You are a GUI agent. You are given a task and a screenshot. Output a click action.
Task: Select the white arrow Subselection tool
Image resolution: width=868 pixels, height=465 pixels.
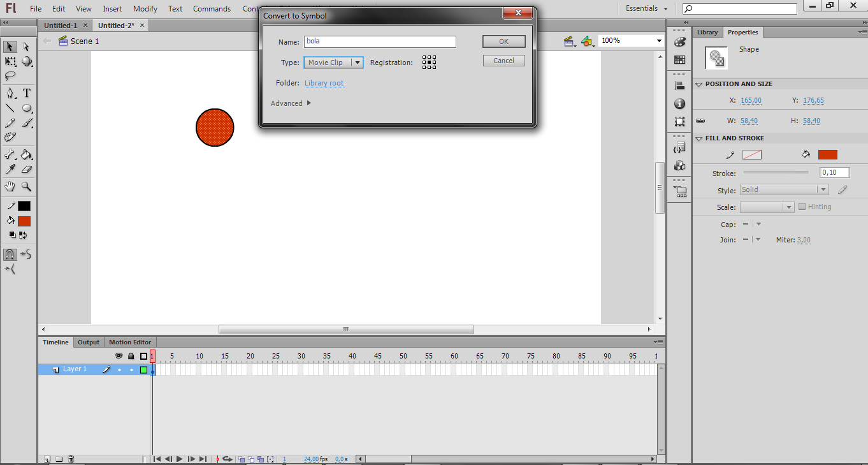click(26, 47)
